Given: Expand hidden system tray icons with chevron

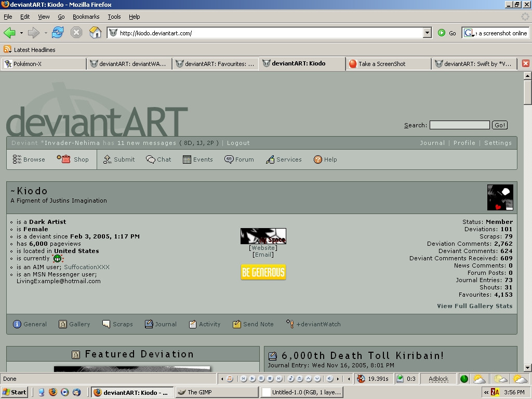Looking at the screenshot, I should pyautogui.click(x=486, y=392).
